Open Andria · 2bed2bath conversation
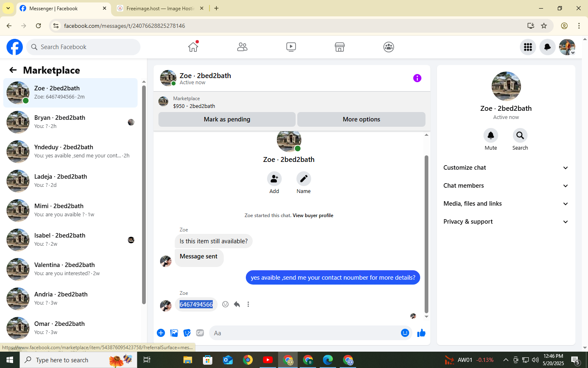 coord(70,299)
